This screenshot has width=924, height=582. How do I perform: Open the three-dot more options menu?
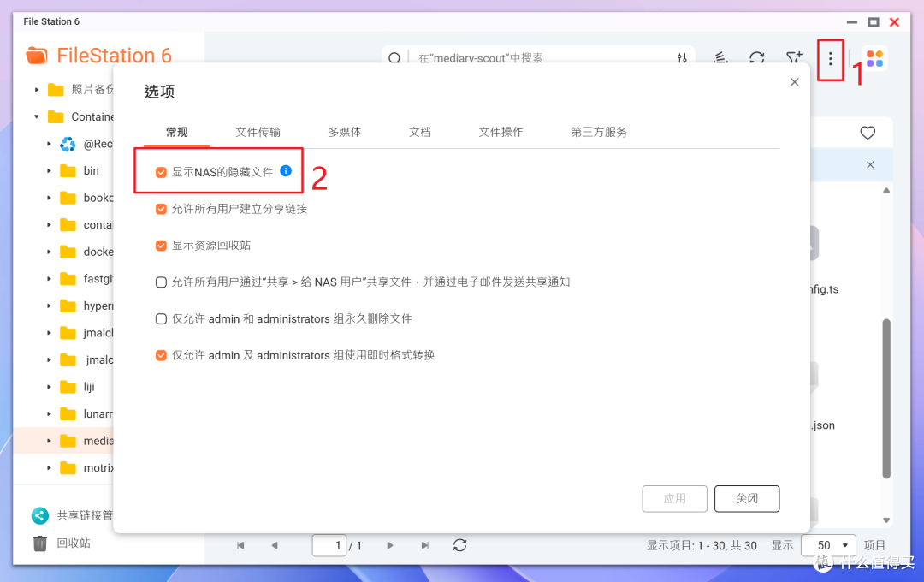click(830, 58)
